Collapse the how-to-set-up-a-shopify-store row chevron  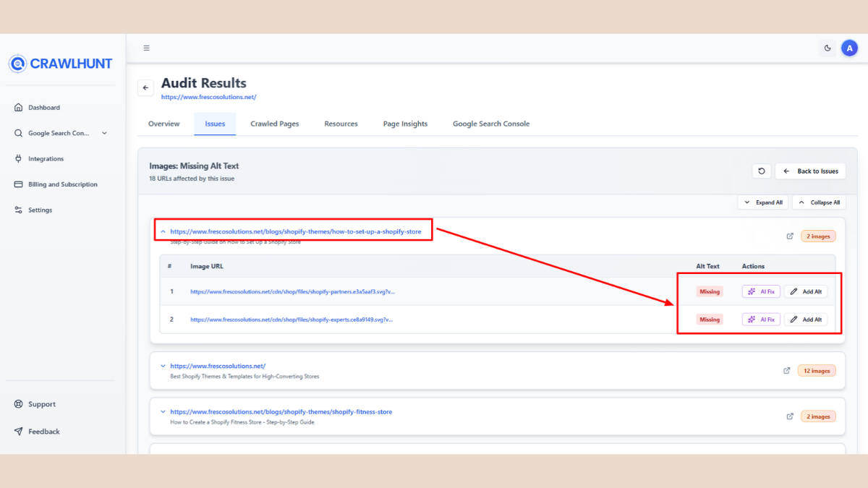(x=163, y=231)
